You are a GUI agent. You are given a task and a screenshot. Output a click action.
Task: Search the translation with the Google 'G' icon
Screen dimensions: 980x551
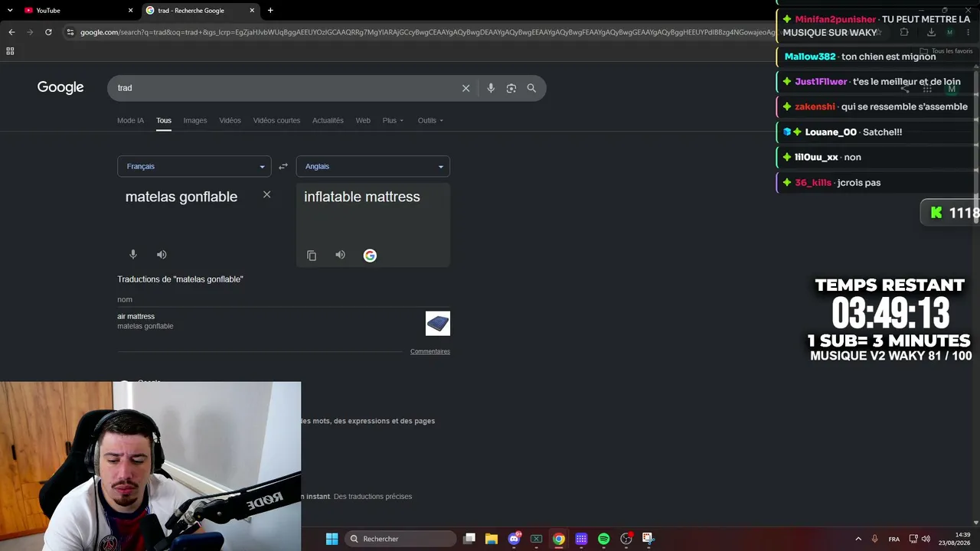pos(370,256)
